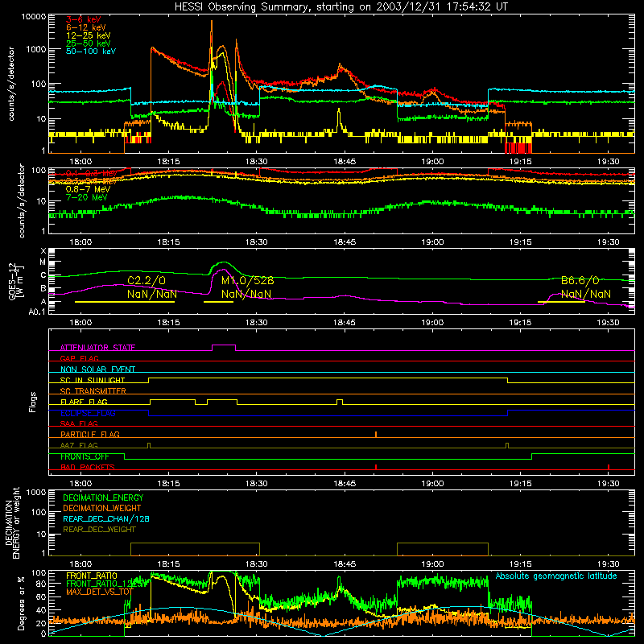Click the MAX_DET_VS_TOT legend label
Screen dimensions: 644x644
[x=100, y=592]
